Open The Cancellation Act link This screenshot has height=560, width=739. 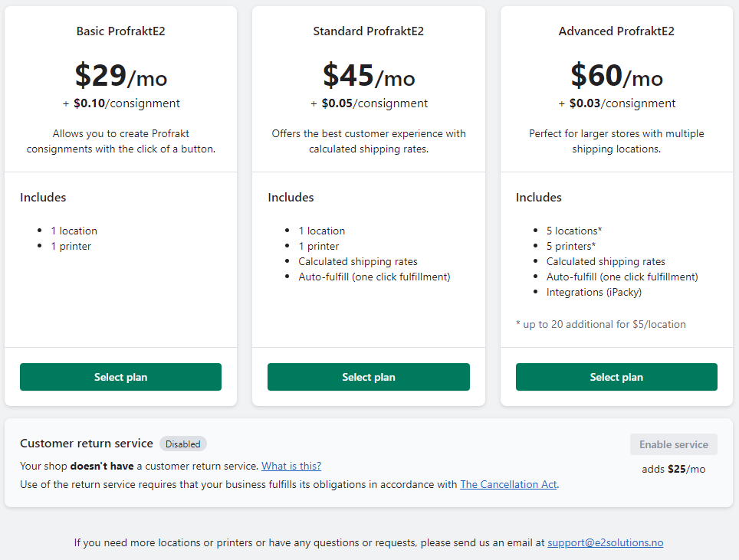[x=508, y=484]
